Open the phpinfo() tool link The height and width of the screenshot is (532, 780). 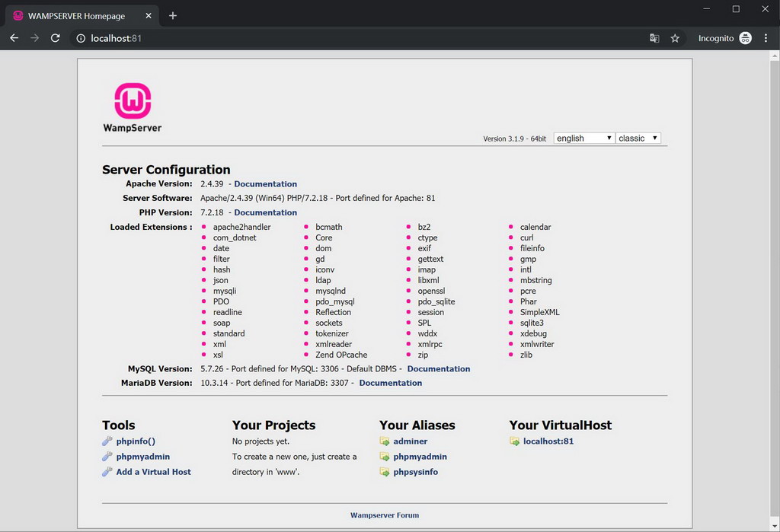136,441
